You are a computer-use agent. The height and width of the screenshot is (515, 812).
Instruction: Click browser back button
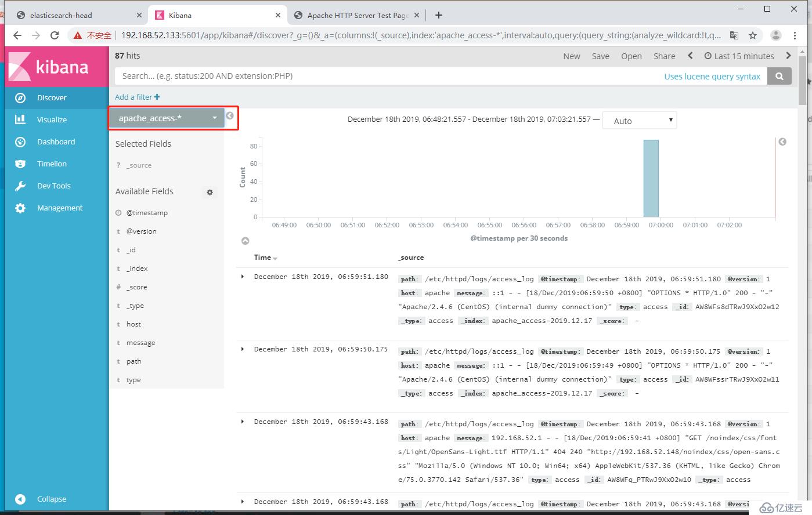17,35
